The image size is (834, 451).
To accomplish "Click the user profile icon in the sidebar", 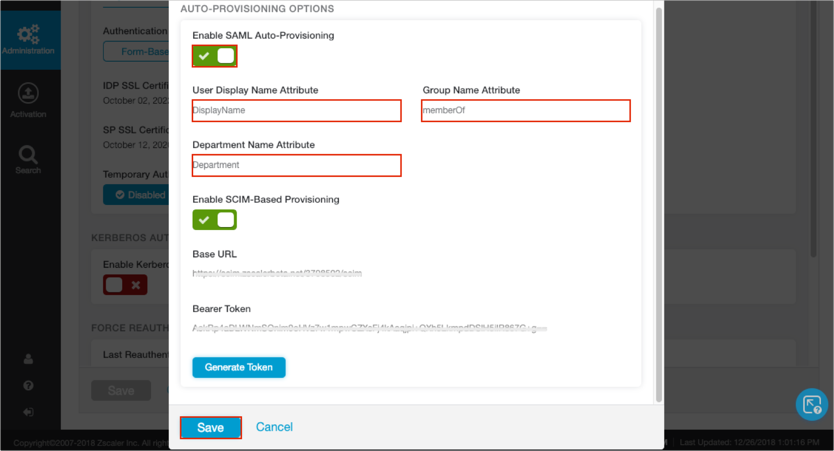I will 28,359.
